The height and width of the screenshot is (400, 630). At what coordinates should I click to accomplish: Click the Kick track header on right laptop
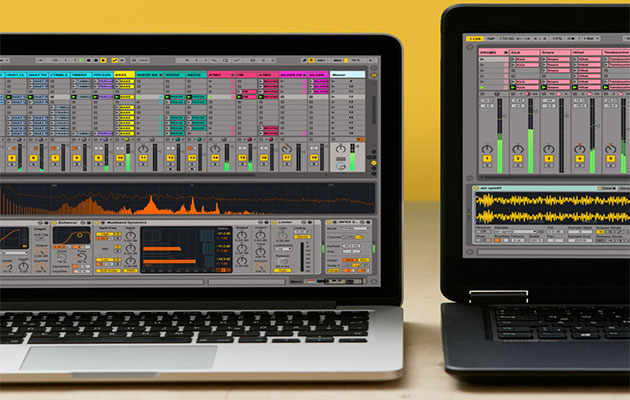click(x=523, y=51)
